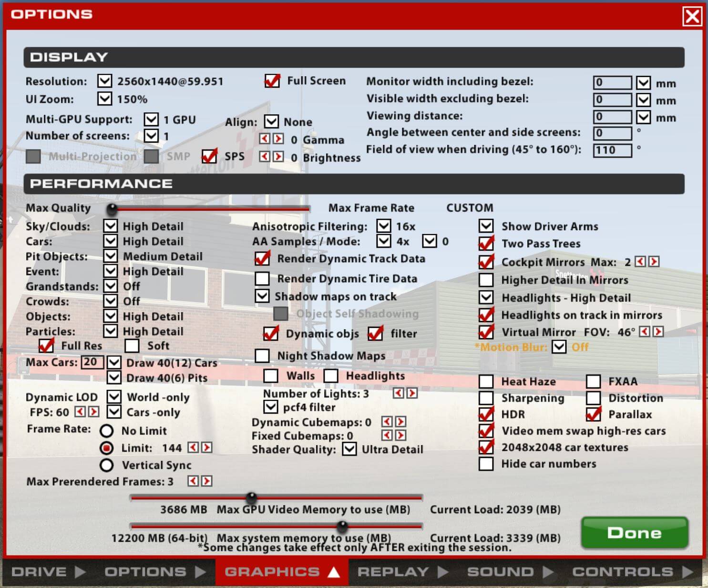Increase the Virtual Mirror FOV

coord(657,332)
